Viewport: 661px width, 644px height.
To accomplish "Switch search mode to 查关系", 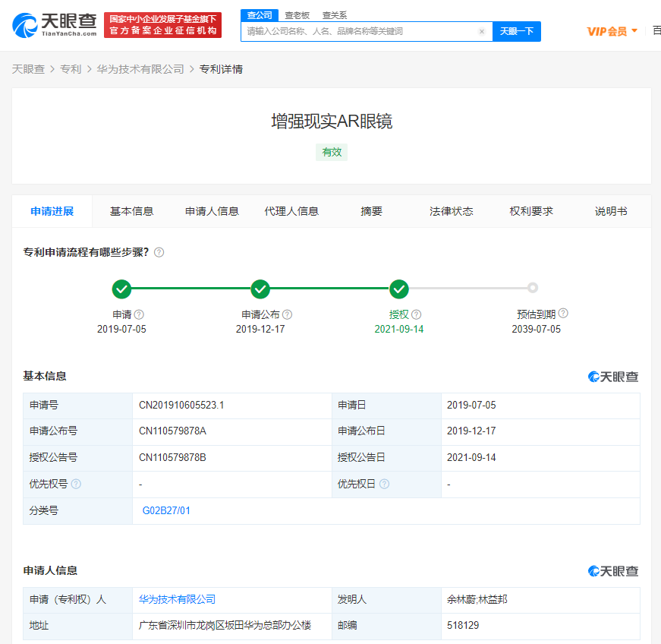I will (x=335, y=16).
